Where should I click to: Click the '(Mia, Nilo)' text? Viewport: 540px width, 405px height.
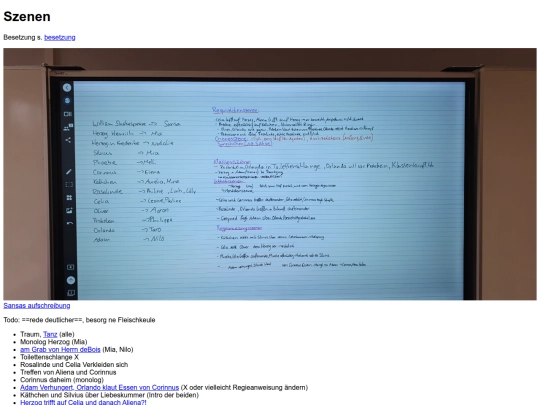[118, 349]
